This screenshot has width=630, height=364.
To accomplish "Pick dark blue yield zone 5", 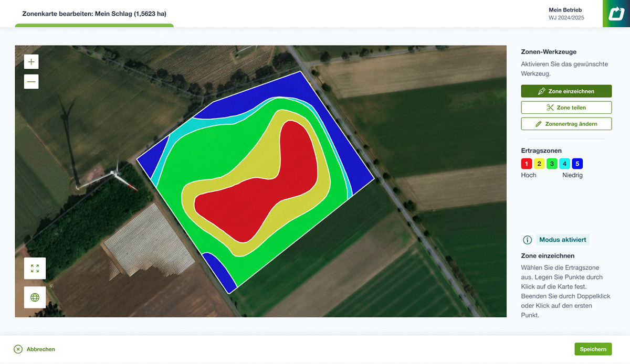I will (x=577, y=164).
